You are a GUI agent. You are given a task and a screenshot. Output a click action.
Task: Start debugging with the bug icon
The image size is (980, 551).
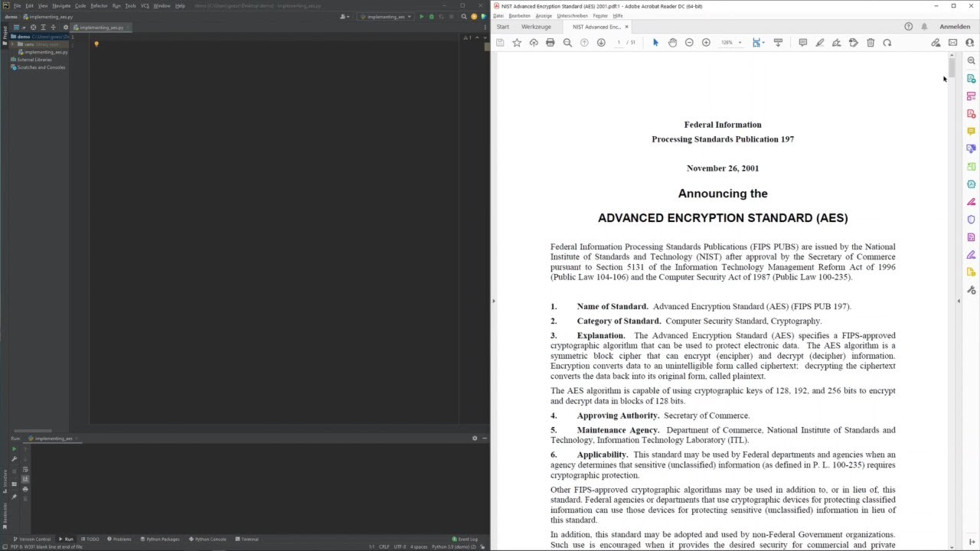pyautogui.click(x=430, y=16)
